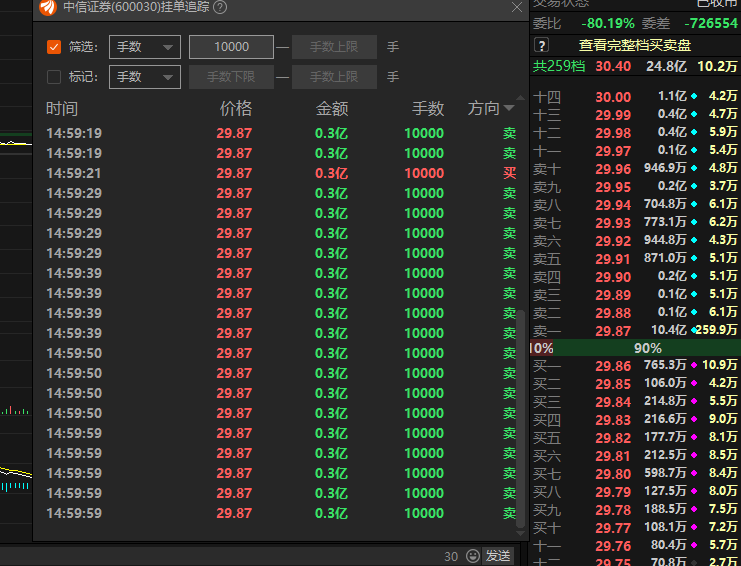The image size is (741, 566).
Task: Click the scroll down arrow of order list
Action: [520, 533]
